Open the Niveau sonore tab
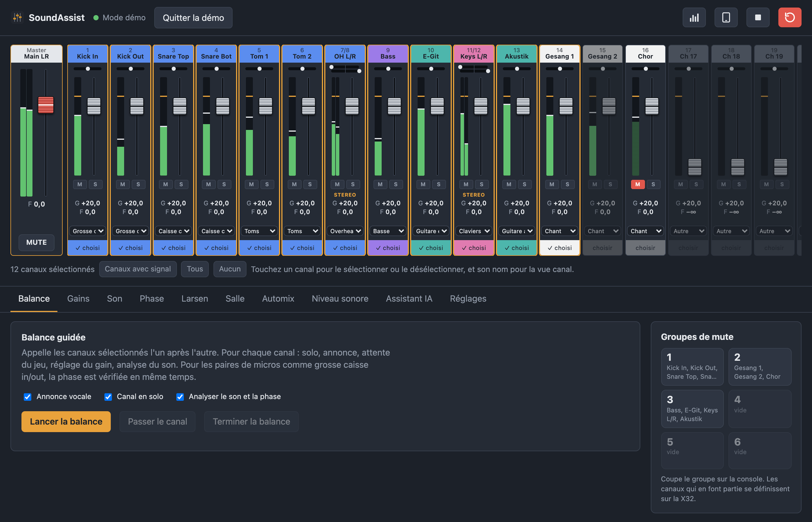Screen dimensions: 812x522 340,299
